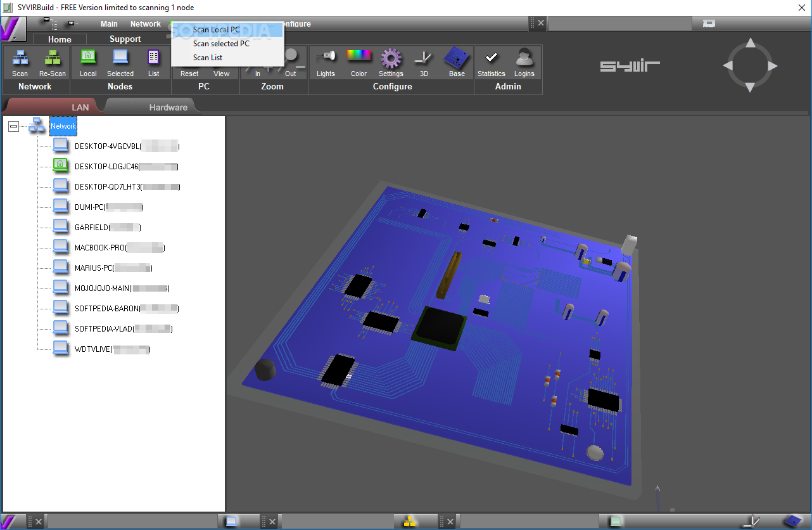
Task: Select MACBOOK-PRO in the tree
Action: tap(120, 248)
